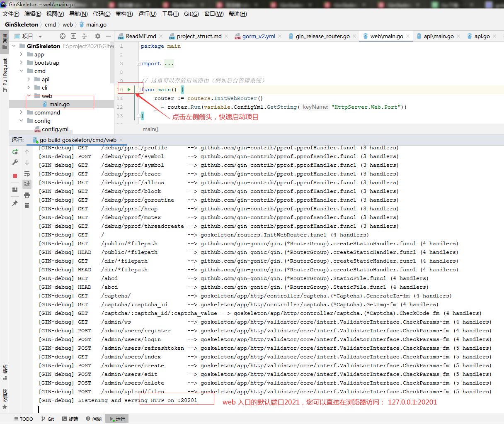Open the 结构 structure side panel
Viewport: 504px width, 424px height.
pyautogui.click(x=5, y=372)
